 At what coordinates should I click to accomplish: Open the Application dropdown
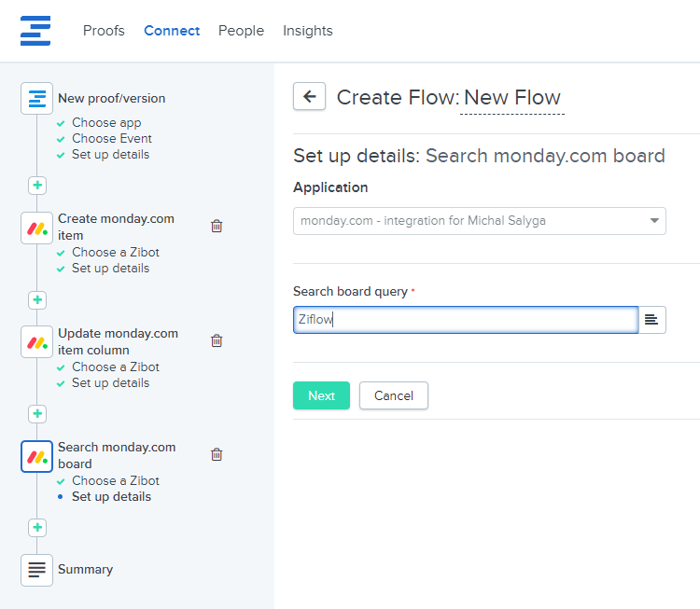480,221
